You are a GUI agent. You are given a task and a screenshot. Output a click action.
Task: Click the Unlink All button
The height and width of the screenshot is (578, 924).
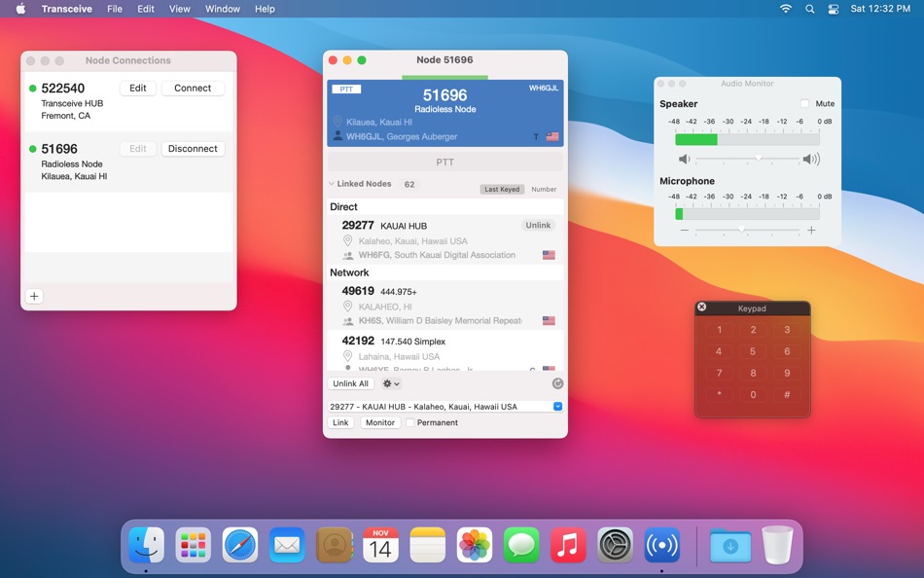(350, 383)
